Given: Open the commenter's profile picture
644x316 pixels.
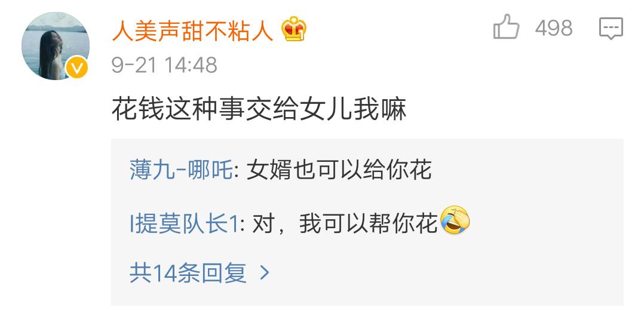Looking at the screenshot, I should [55, 45].
